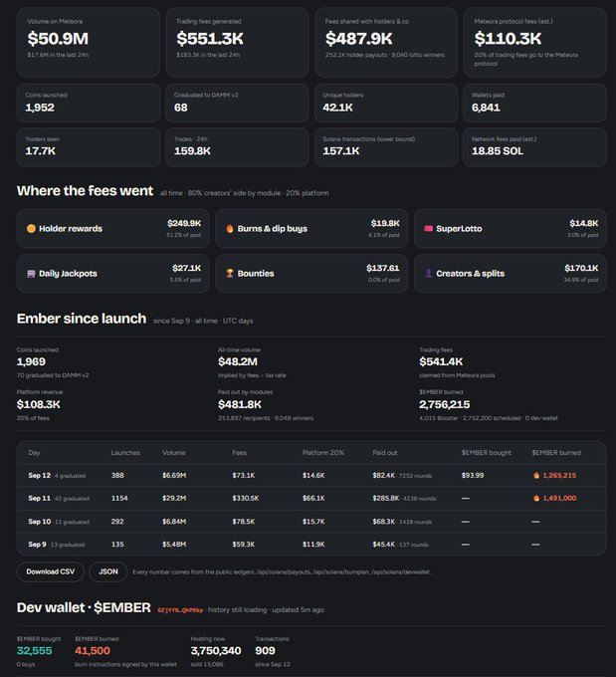Click the Holding now 3,750,340 value
The height and width of the screenshot is (677, 616).
click(216, 651)
